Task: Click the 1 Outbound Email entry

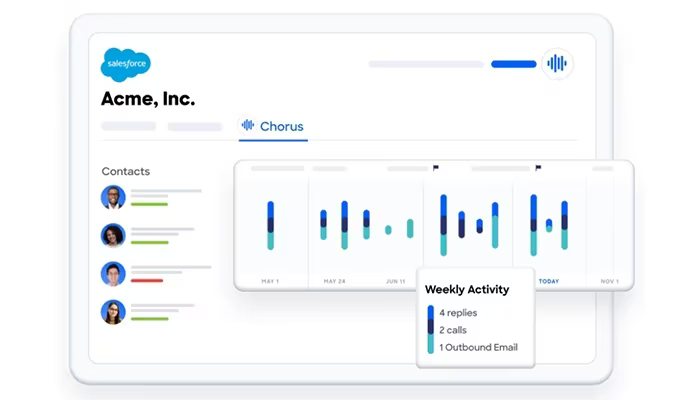Action: pos(478,347)
